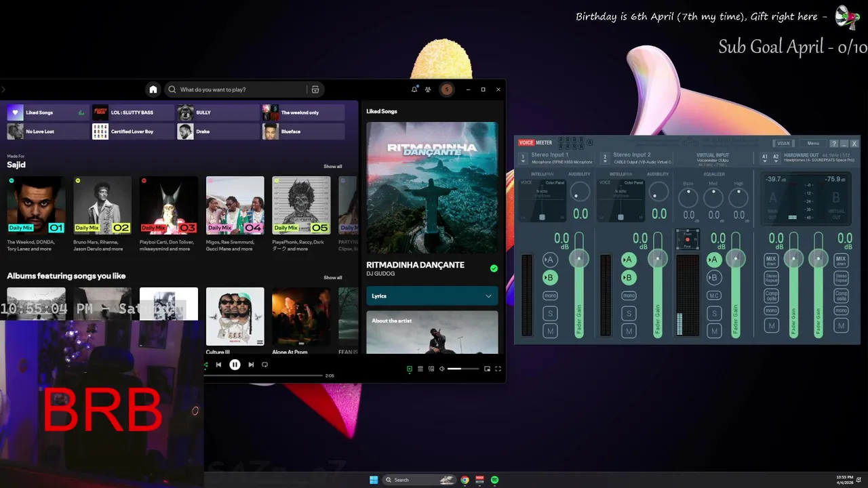The width and height of the screenshot is (868, 488).
Task: Click the Windows taskbar Search box
Action: pyautogui.click(x=420, y=480)
